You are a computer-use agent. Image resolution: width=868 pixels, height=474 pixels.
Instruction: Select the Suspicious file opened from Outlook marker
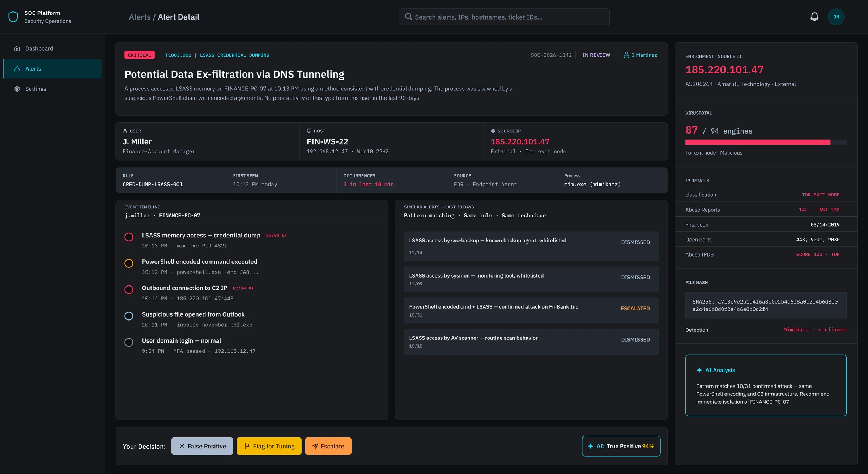coord(129,316)
